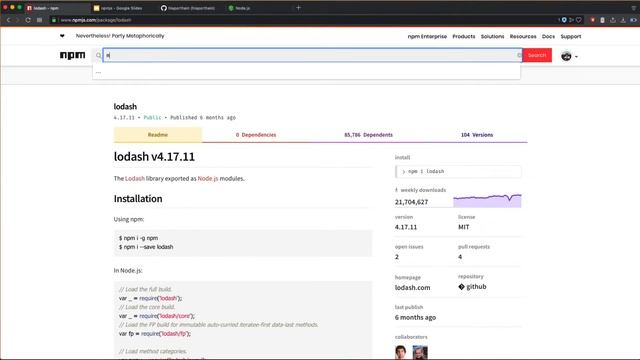This screenshot has height=360, width=640.
Task: Open the github repository link
Action: tap(476, 287)
